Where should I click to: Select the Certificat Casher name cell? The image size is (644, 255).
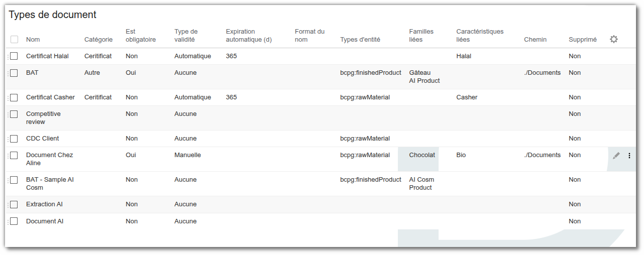pyautogui.click(x=50, y=97)
